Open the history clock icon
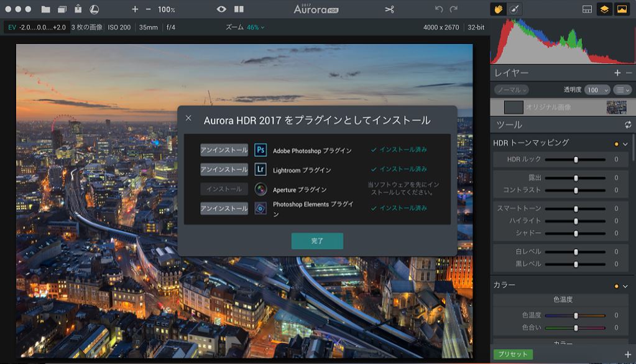The width and height of the screenshot is (636, 364). (x=94, y=9)
